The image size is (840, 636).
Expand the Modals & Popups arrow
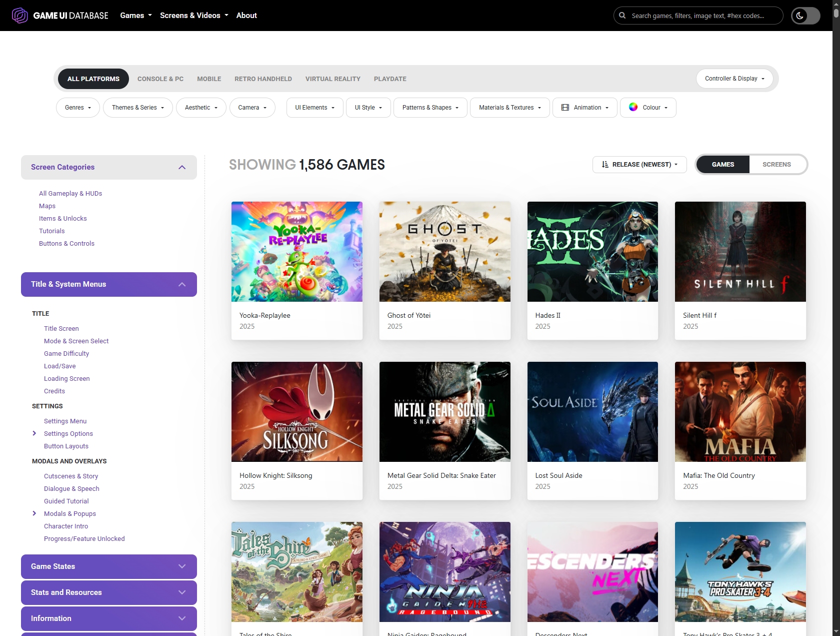tap(34, 513)
